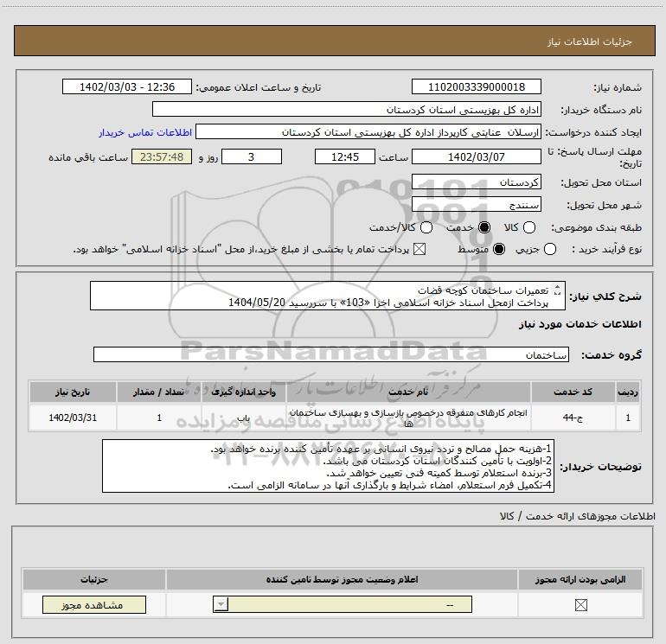The height and width of the screenshot is (644, 666).
Task: Click the buyer organization name field
Action: pyautogui.click(x=347, y=109)
